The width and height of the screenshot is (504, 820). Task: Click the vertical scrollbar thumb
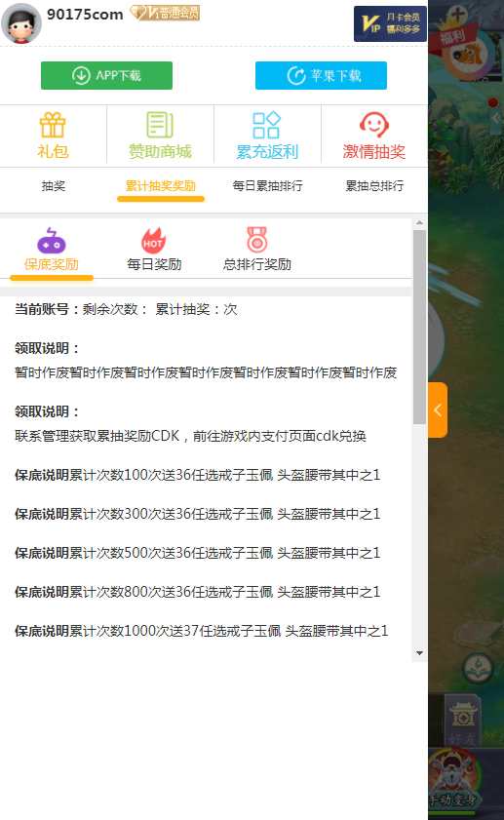pos(419,327)
